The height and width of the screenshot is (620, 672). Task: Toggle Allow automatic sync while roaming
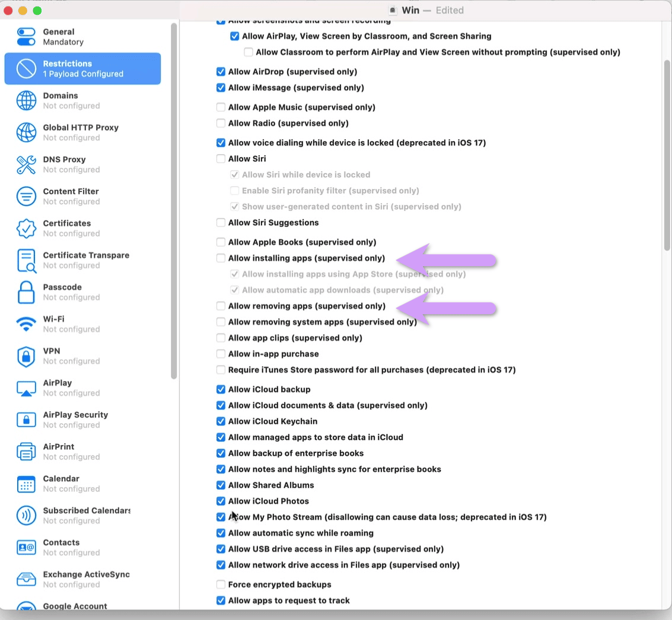(221, 533)
